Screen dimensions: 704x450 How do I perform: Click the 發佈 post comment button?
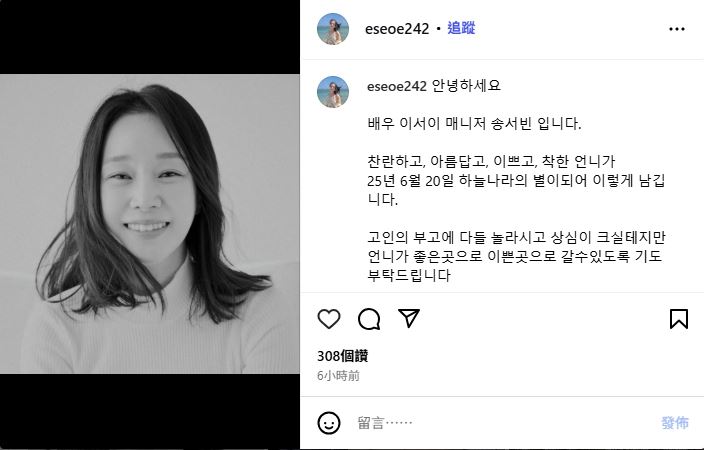point(675,422)
